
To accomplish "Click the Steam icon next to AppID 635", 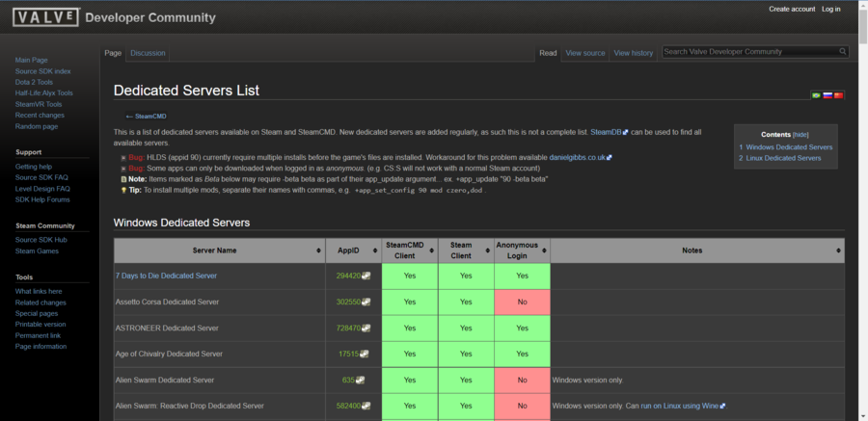I will 361,381.
